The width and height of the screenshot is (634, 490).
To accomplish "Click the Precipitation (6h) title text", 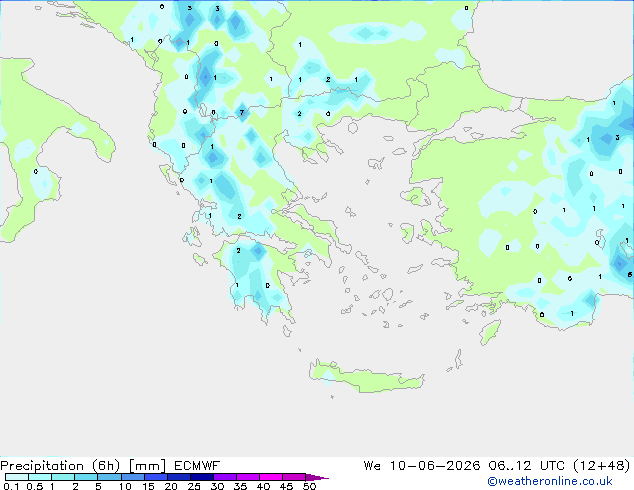I will click(60, 466).
